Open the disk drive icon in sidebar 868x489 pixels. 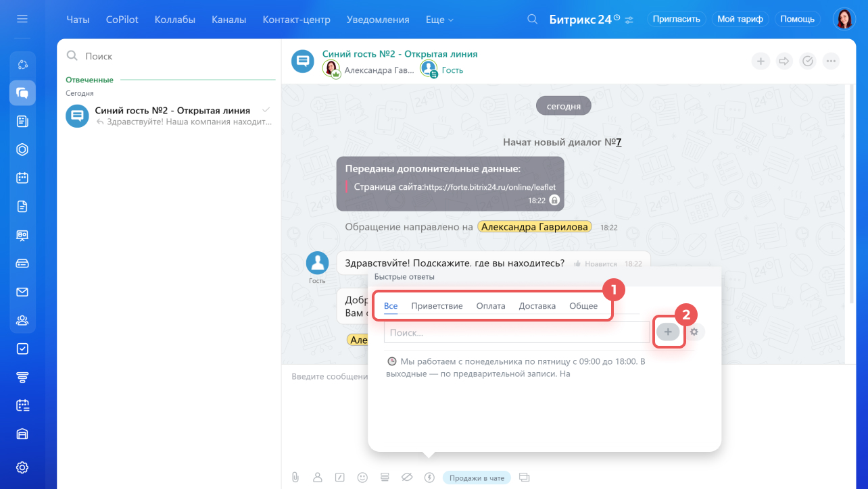pyautogui.click(x=22, y=263)
